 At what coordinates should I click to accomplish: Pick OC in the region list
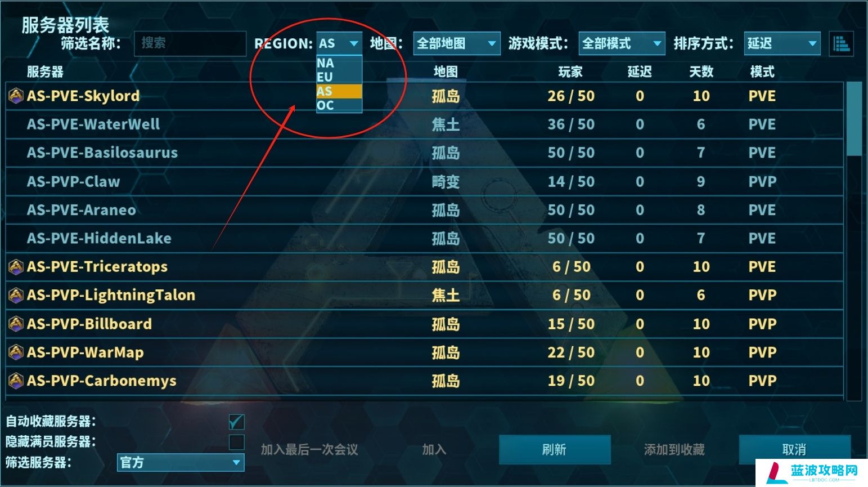pyautogui.click(x=339, y=105)
